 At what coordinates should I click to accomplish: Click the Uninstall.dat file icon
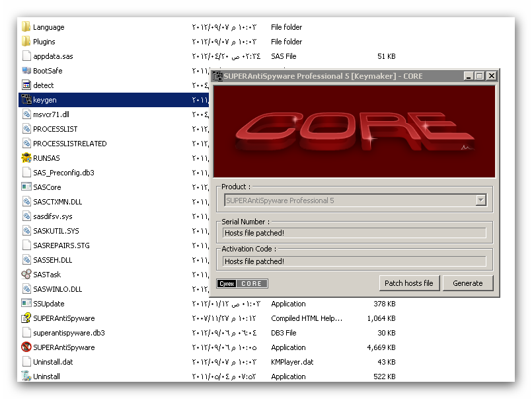[26, 362]
